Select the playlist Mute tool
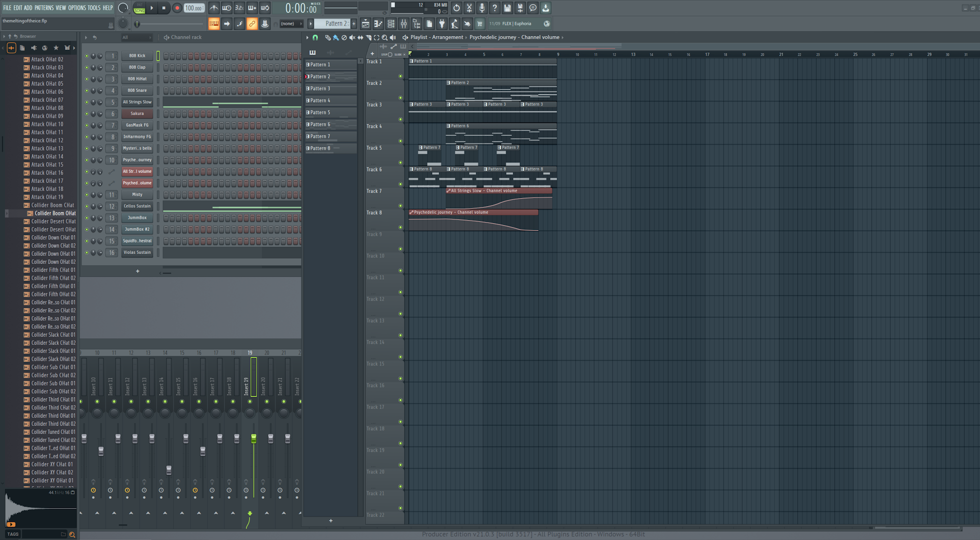980x540 pixels. tap(352, 37)
